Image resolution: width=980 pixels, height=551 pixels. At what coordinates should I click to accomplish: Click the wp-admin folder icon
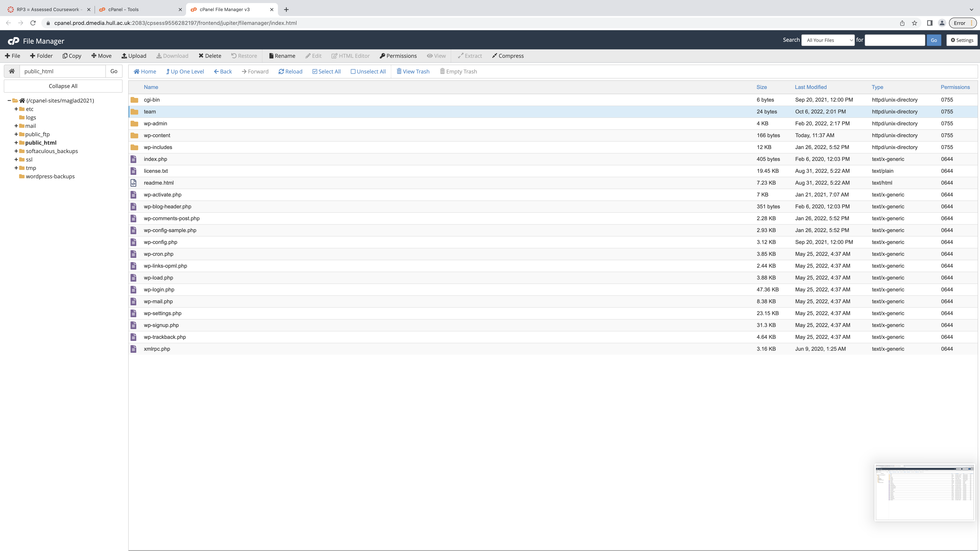click(134, 124)
